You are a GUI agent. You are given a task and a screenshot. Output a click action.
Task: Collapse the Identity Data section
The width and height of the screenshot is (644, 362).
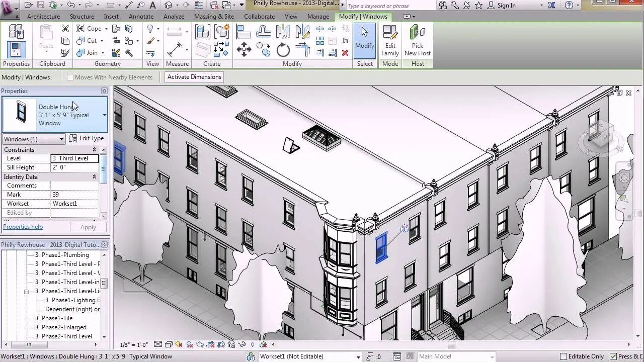94,177
